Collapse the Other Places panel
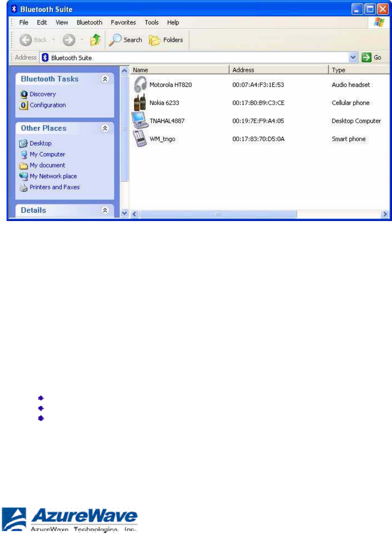392x535 pixels. 105,128
